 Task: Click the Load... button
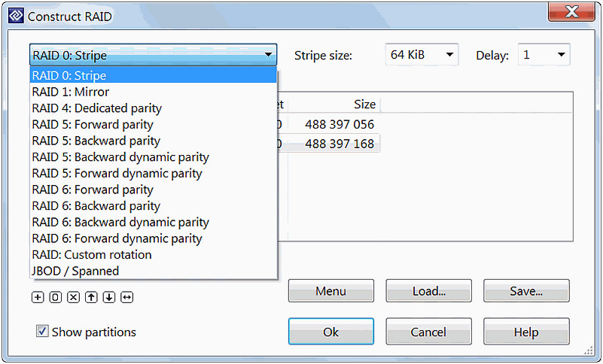(x=429, y=291)
